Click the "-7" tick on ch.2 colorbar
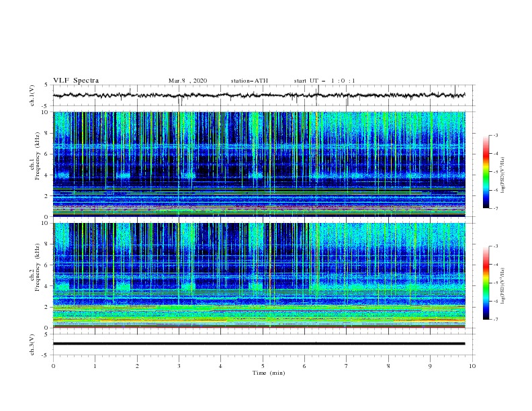The width and height of the screenshot is (532, 411). point(496,320)
